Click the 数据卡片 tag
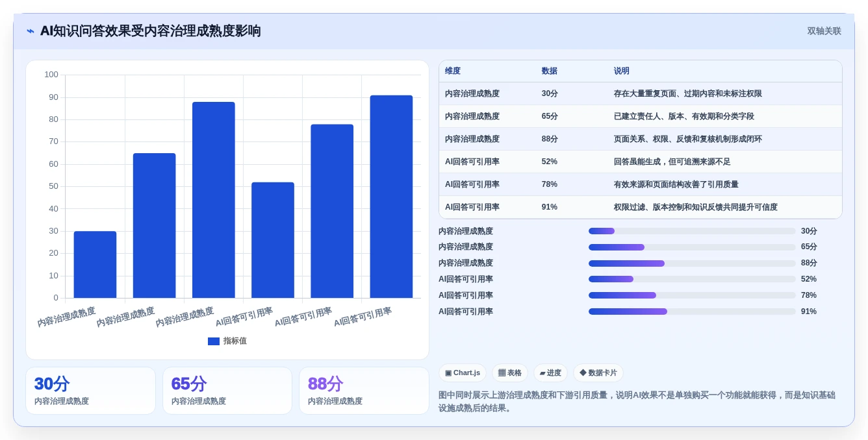Viewport: 868px width, 440px height. pyautogui.click(x=598, y=373)
